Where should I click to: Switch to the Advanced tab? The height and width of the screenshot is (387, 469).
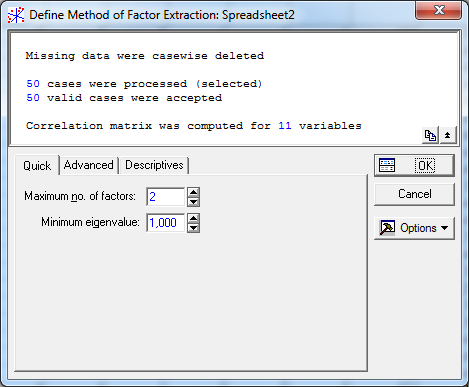89,165
